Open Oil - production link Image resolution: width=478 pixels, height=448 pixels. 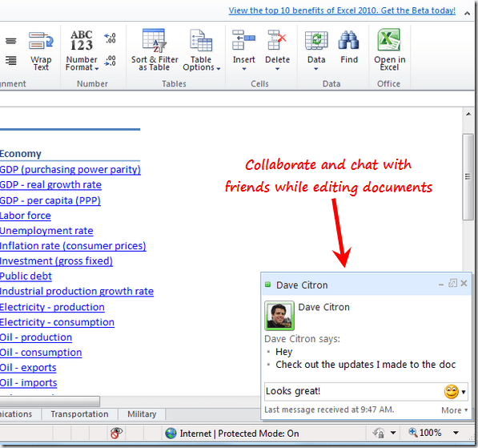[36, 337]
